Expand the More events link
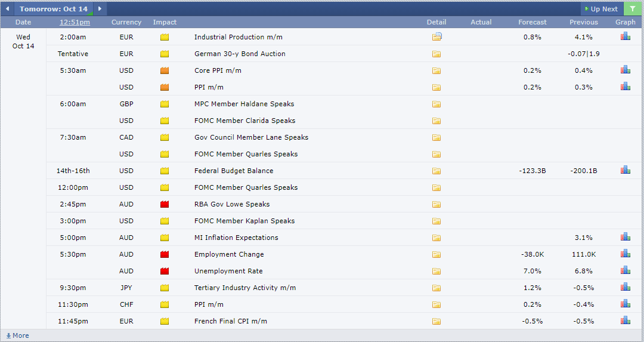Image resolution: width=644 pixels, height=342 pixels. click(x=17, y=335)
